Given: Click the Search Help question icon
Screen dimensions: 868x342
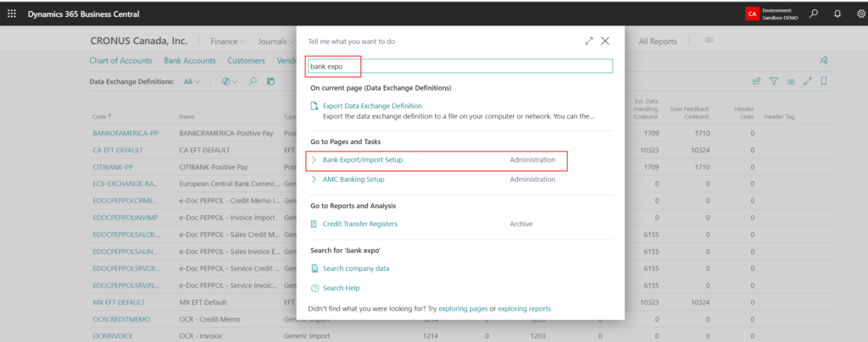Looking at the screenshot, I should point(314,288).
